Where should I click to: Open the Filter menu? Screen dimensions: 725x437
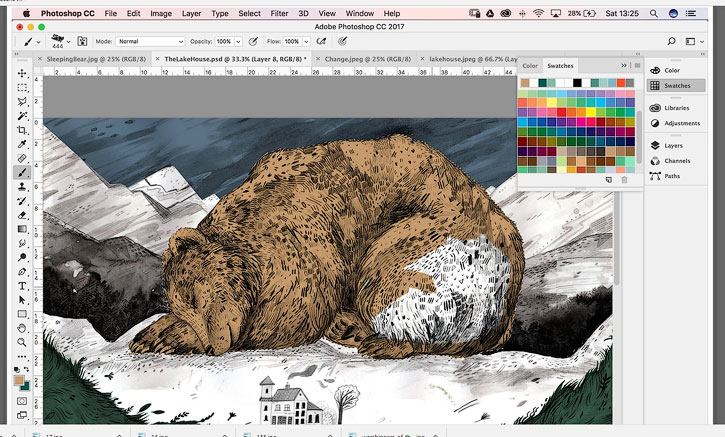click(279, 13)
